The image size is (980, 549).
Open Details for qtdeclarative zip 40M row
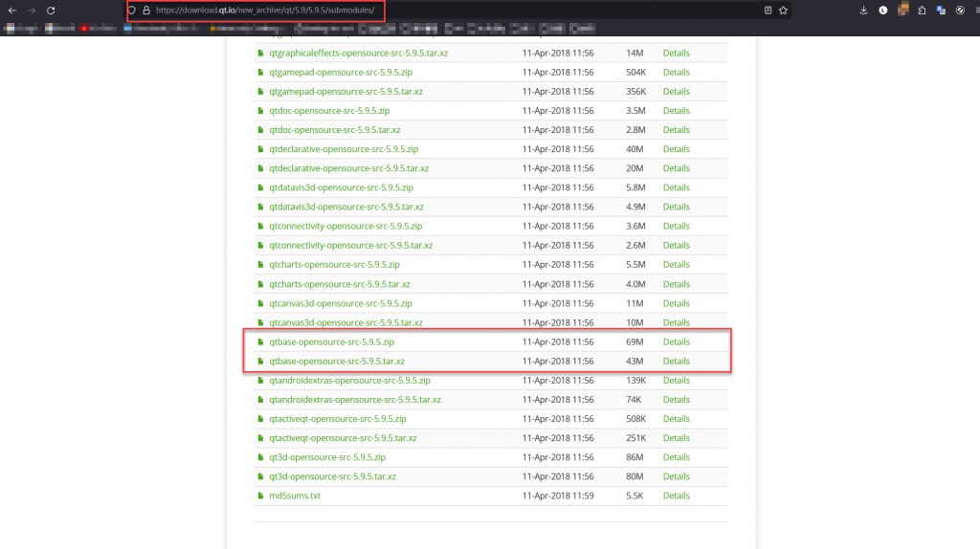pyautogui.click(x=677, y=149)
